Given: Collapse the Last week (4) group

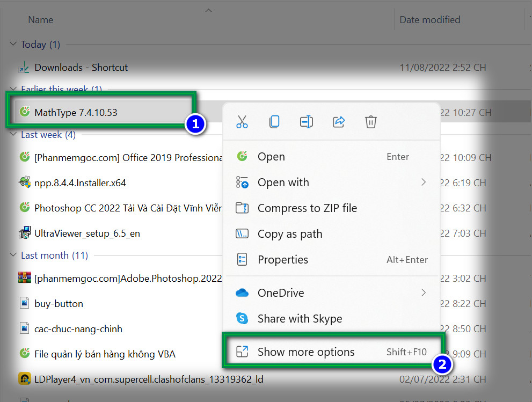Looking at the screenshot, I should [x=13, y=134].
